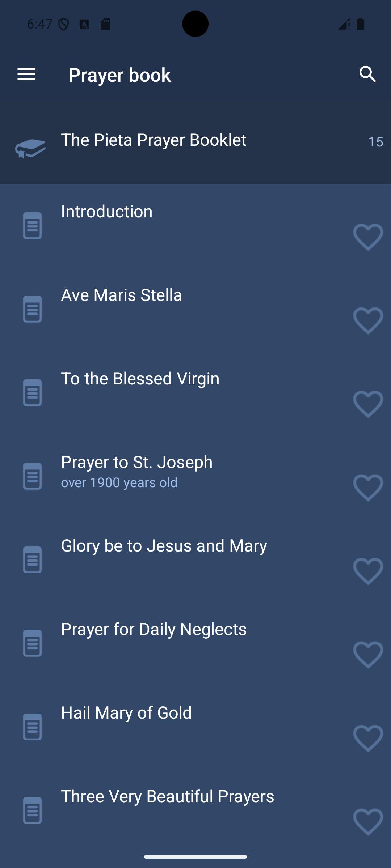Select the Glory be to Jesus and Mary entry
This screenshot has width=391, height=868.
click(164, 546)
